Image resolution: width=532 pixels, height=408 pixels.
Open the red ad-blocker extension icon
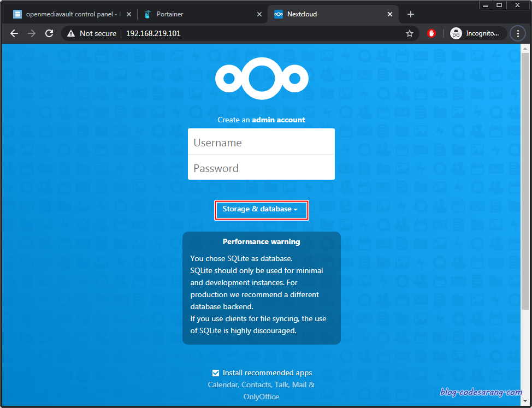pyautogui.click(x=431, y=33)
